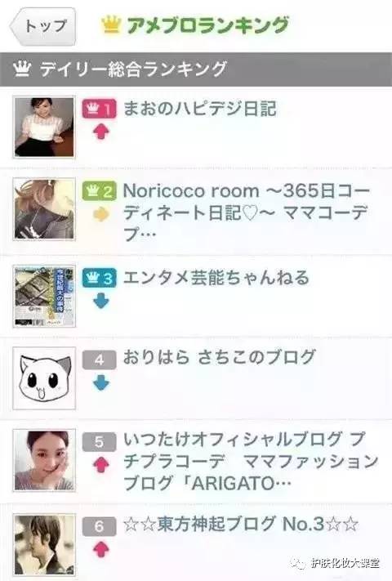Tap the トップ back button

(43, 26)
